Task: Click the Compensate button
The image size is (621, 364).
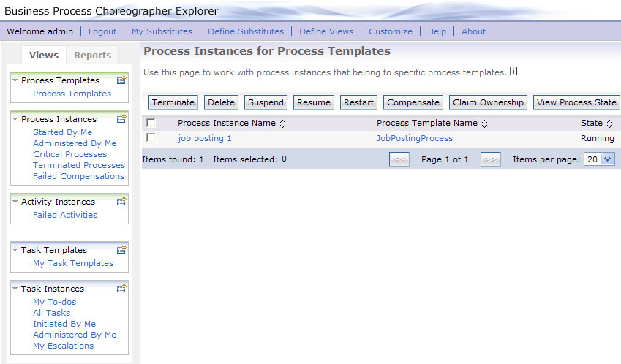Action: tap(413, 102)
